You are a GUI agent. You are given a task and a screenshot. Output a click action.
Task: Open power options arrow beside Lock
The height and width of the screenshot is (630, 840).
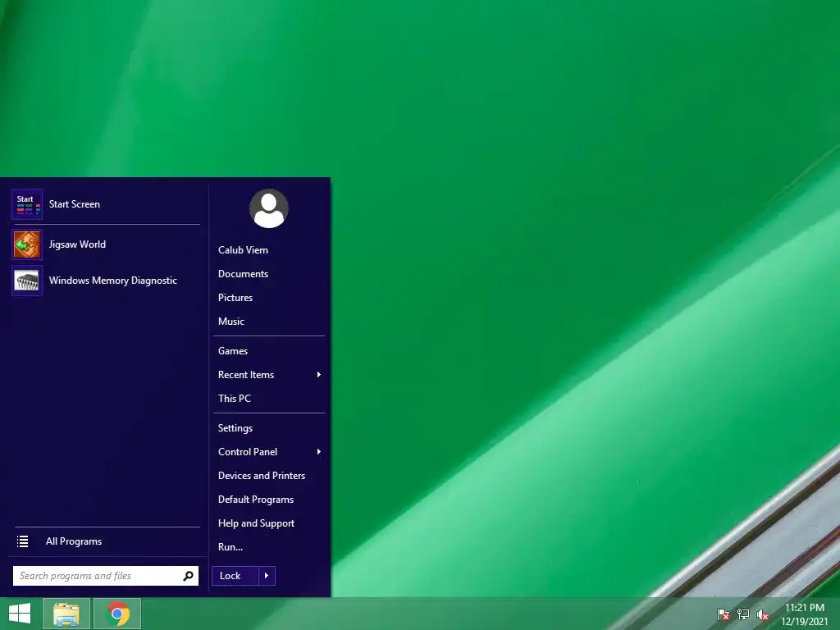(x=267, y=576)
